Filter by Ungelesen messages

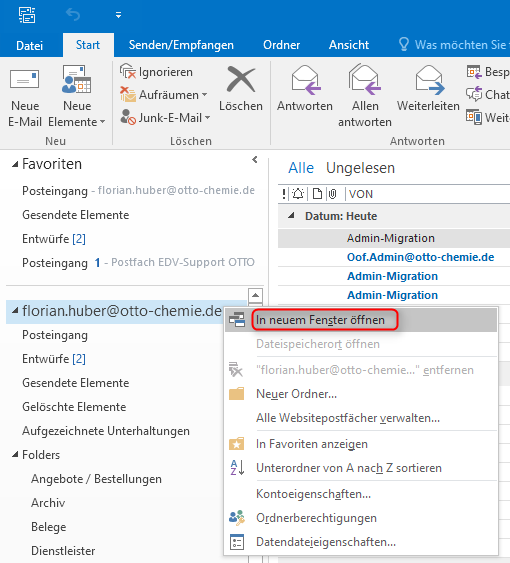pos(360,168)
